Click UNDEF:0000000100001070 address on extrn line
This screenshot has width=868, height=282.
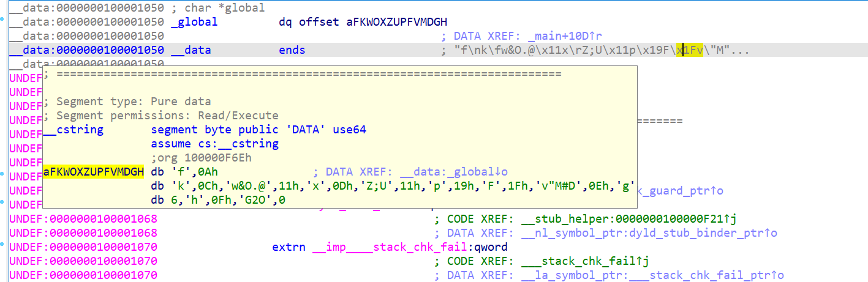(83, 247)
